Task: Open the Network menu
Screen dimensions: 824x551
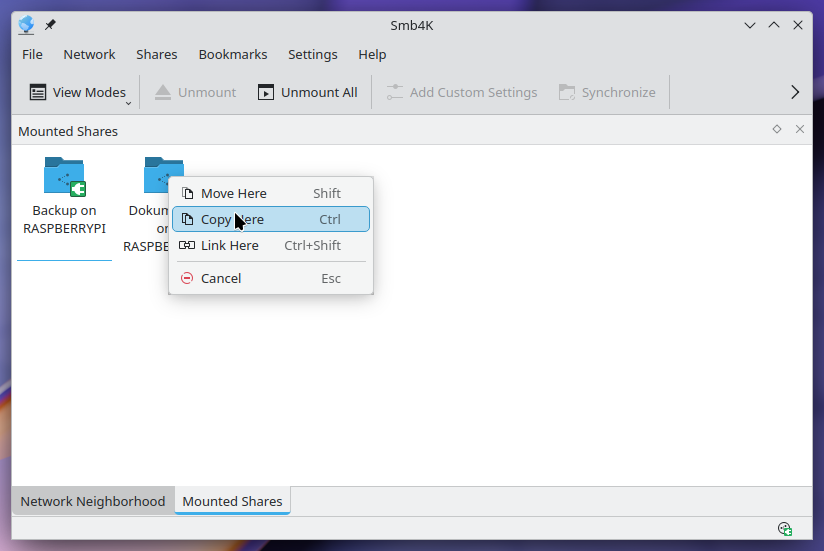Action: point(89,55)
